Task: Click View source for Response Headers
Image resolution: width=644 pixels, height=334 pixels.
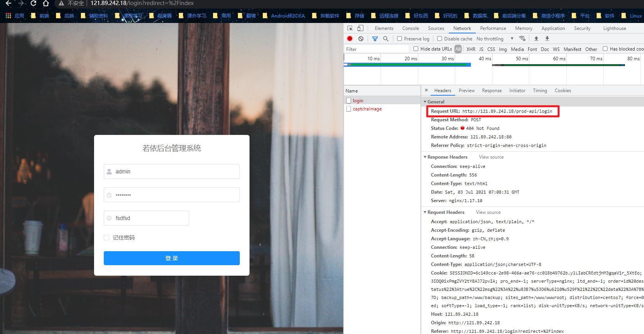Action: coord(491,157)
